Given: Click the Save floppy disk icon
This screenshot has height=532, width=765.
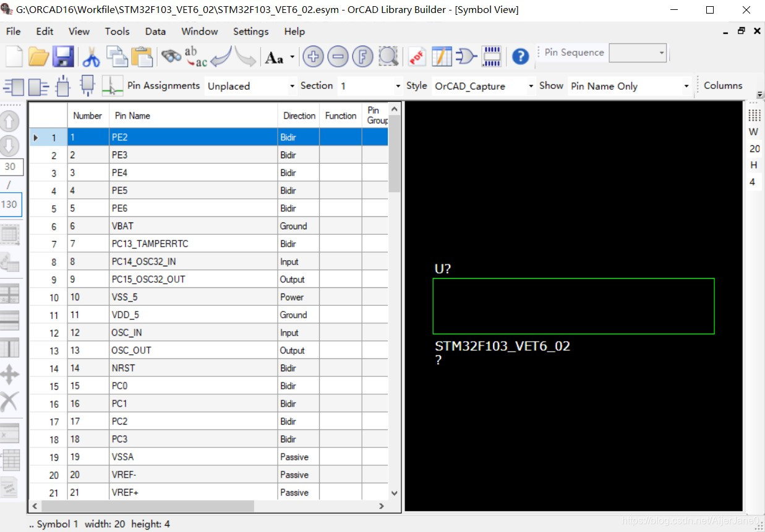Looking at the screenshot, I should tap(63, 57).
